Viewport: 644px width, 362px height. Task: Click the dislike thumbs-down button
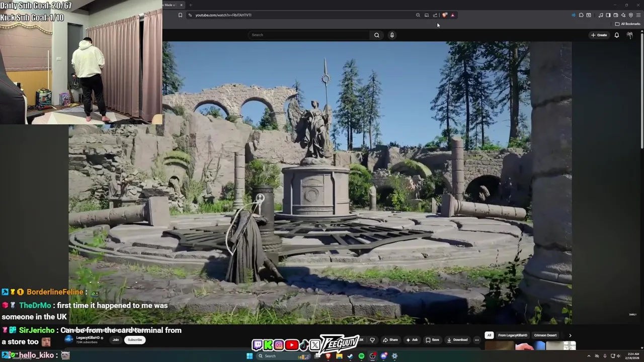(372, 340)
